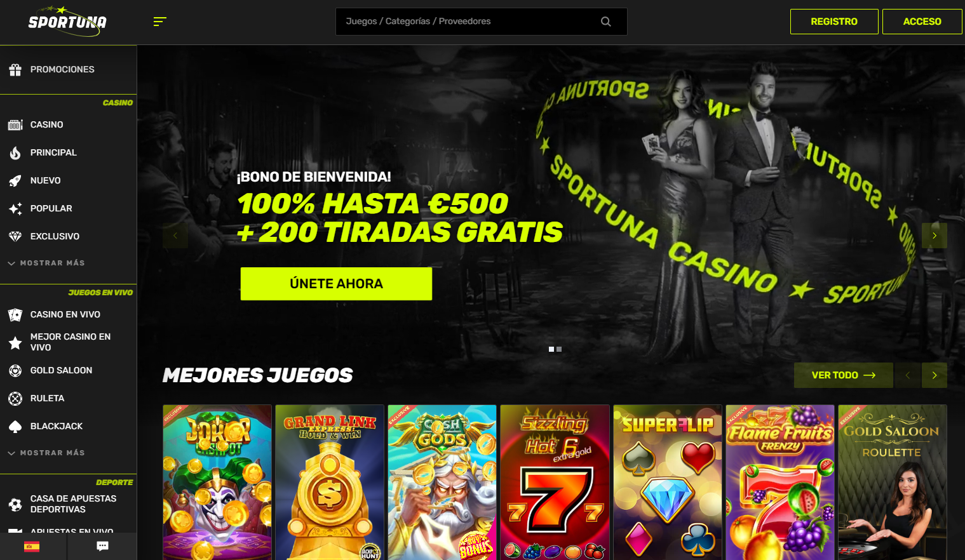This screenshot has width=965, height=560.
Task: Click the Únete Ahora button
Action: [x=336, y=284]
